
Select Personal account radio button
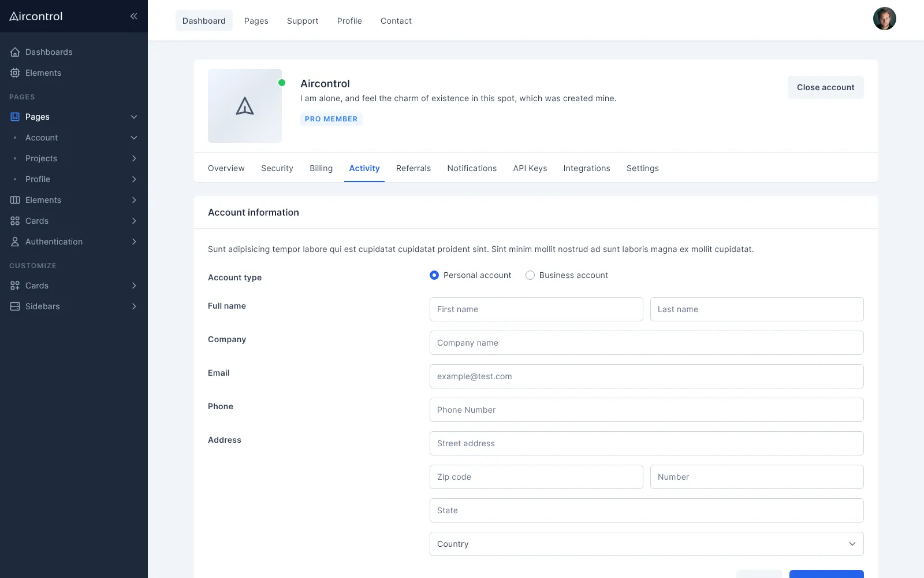pos(434,275)
